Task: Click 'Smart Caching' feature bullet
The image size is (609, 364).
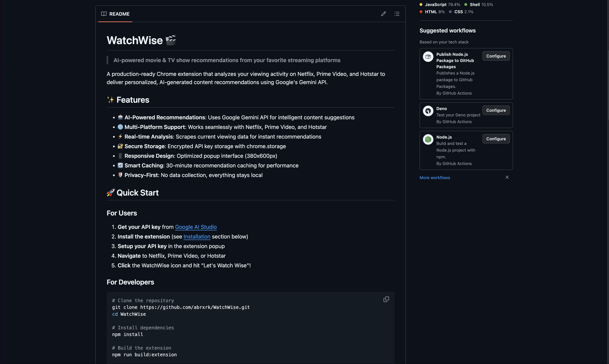Action: pyautogui.click(x=208, y=165)
